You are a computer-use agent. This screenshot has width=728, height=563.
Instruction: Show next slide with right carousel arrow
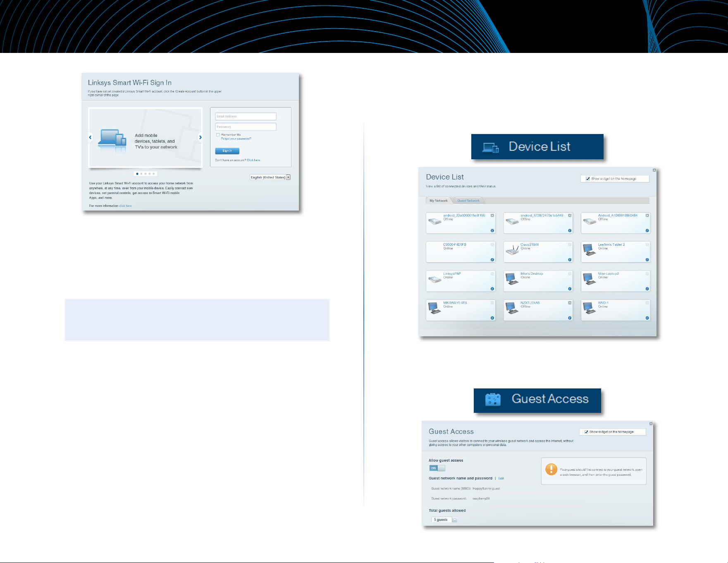[x=200, y=137]
